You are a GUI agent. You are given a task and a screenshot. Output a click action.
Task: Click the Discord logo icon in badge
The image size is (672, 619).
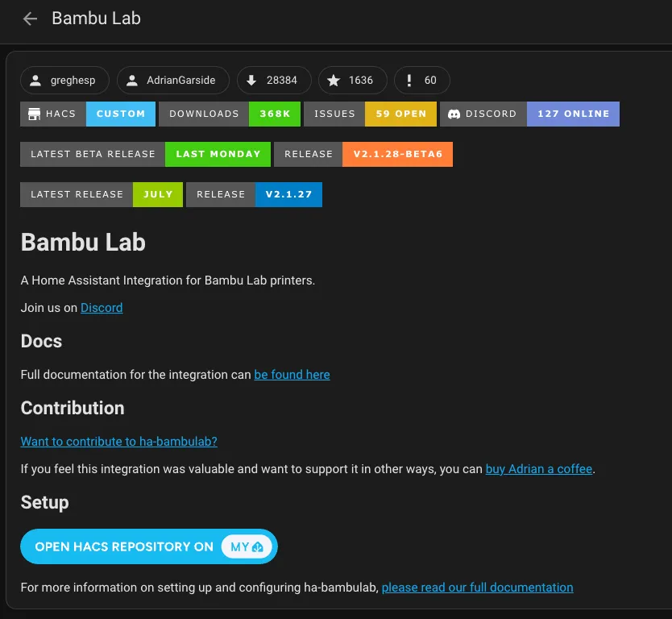(x=454, y=114)
